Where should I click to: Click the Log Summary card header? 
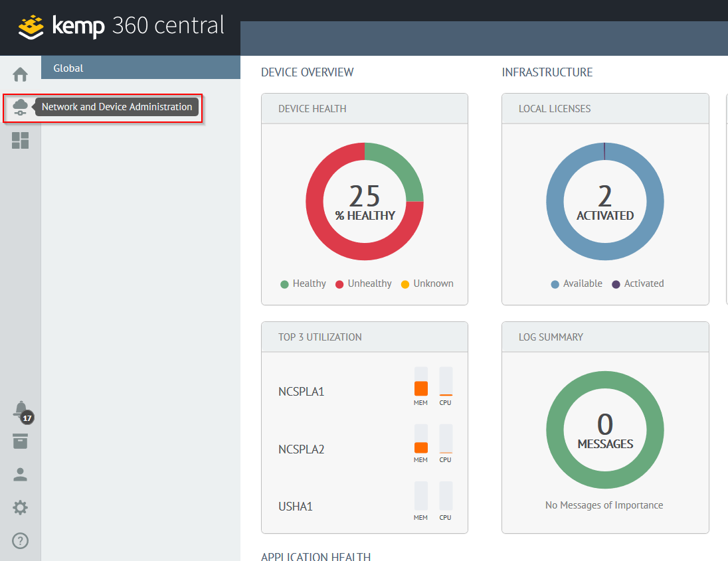pos(605,337)
